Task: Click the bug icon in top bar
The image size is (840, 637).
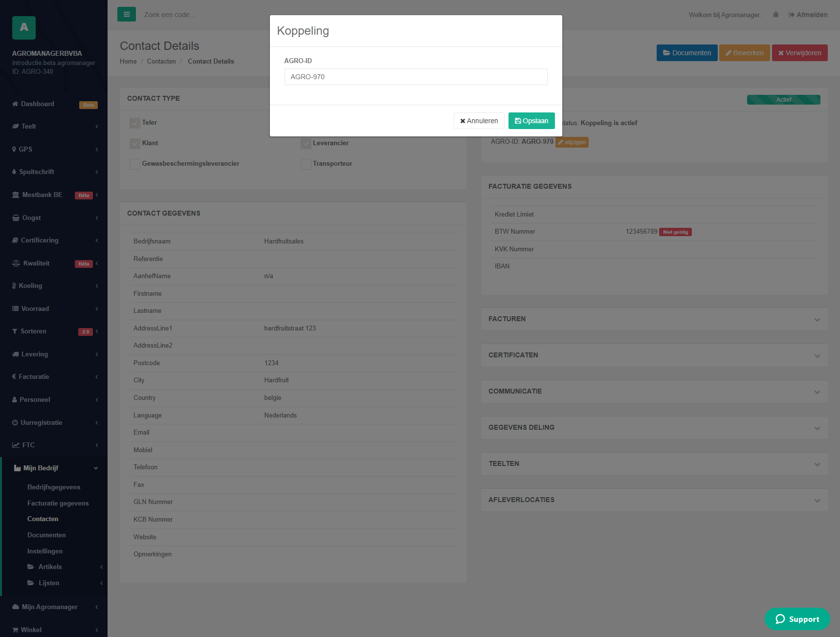Action: pyautogui.click(x=776, y=15)
